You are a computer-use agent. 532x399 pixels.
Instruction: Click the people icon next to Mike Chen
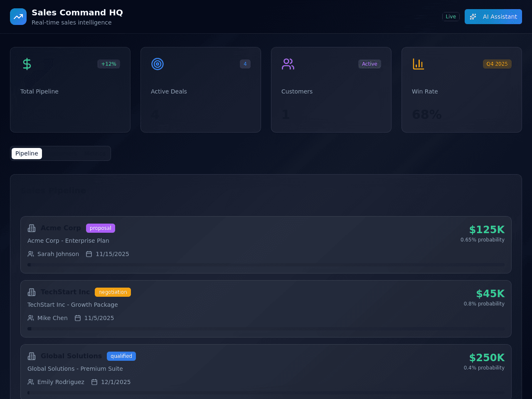coord(31,318)
